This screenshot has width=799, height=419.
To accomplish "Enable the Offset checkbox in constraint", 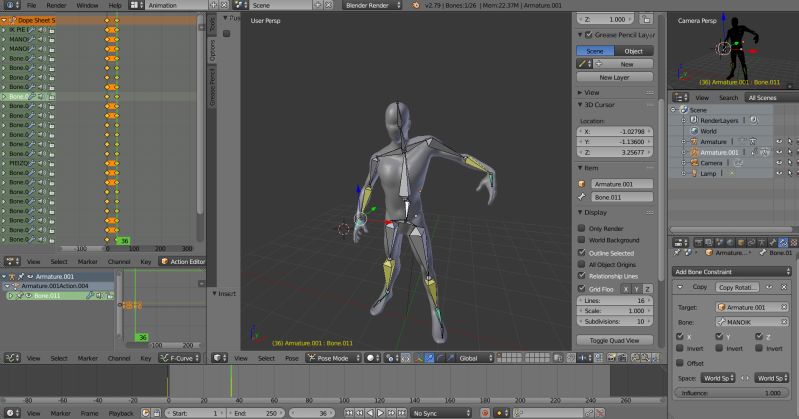I will [680, 363].
